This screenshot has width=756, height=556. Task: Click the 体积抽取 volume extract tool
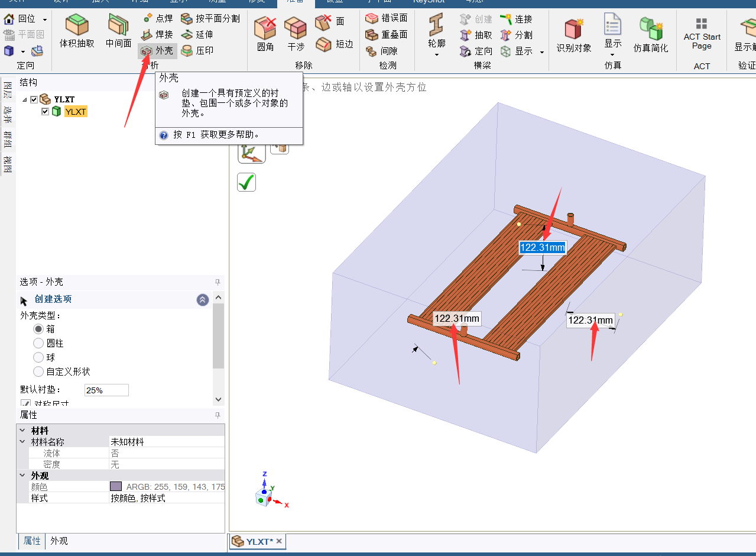tap(77, 32)
